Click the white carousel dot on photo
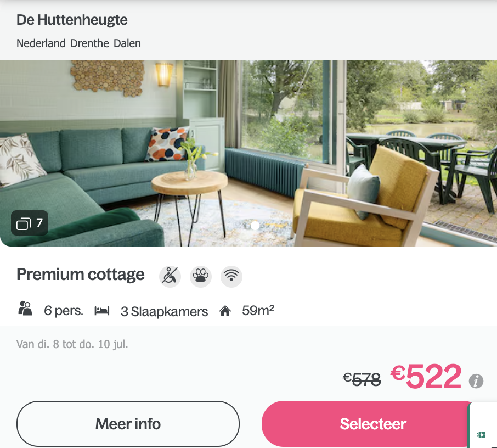This screenshot has height=448, width=497. 255,225
